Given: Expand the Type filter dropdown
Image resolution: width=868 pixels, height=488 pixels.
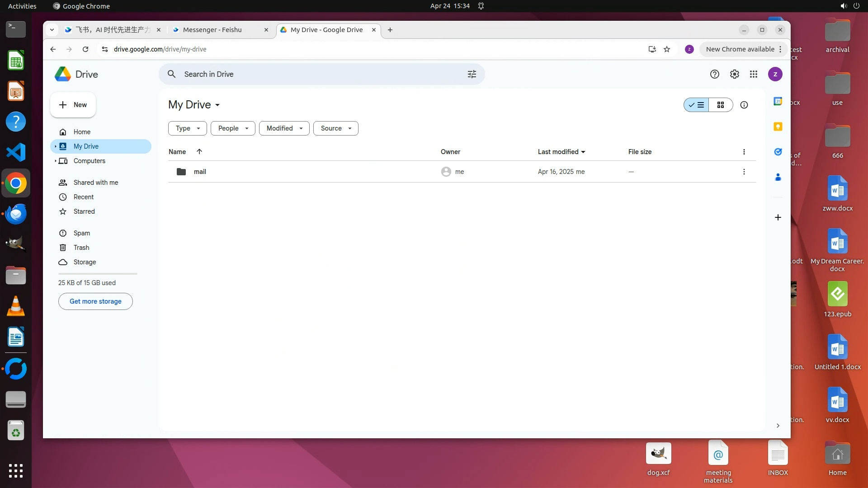Looking at the screenshot, I should (187, 128).
